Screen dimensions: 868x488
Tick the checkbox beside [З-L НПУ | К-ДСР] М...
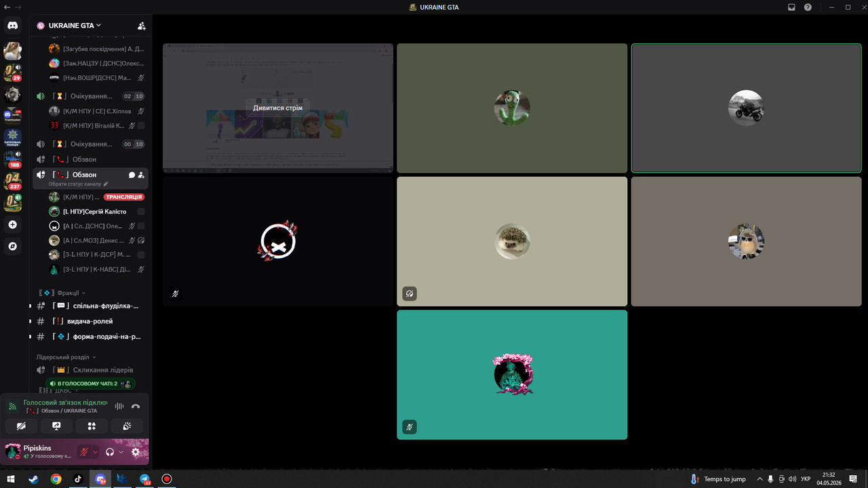141,255
